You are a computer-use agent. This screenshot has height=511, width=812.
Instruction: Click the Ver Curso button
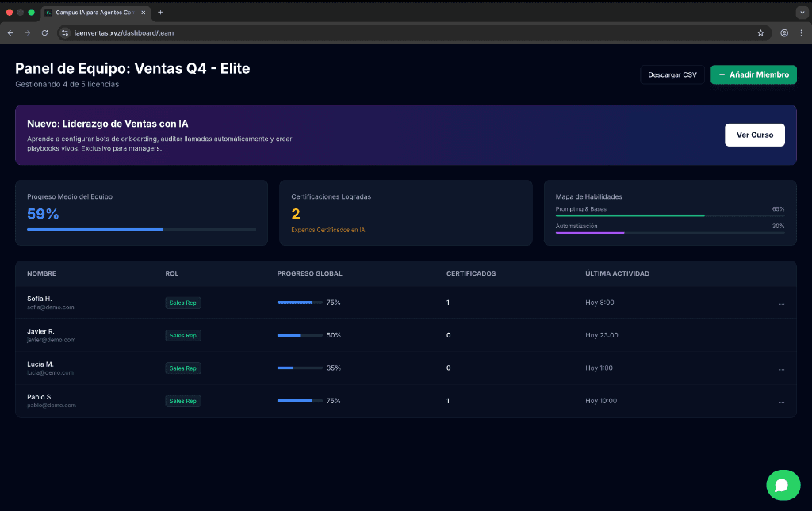pyautogui.click(x=754, y=135)
